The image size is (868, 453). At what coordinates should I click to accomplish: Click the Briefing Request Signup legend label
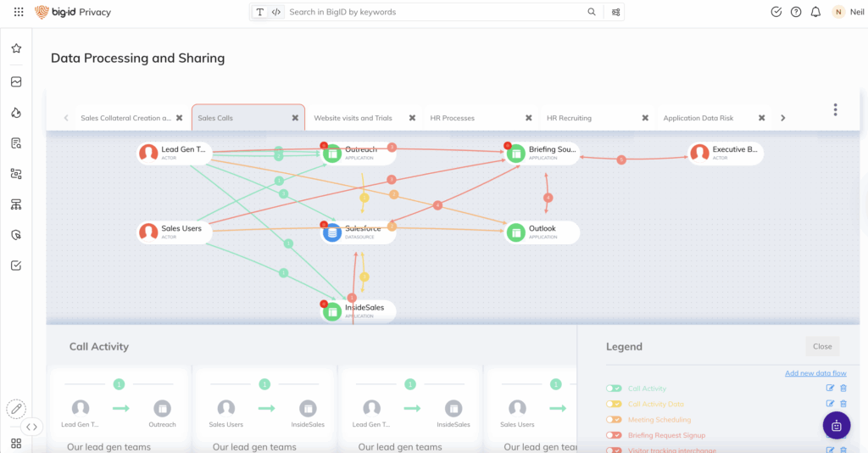pos(666,434)
